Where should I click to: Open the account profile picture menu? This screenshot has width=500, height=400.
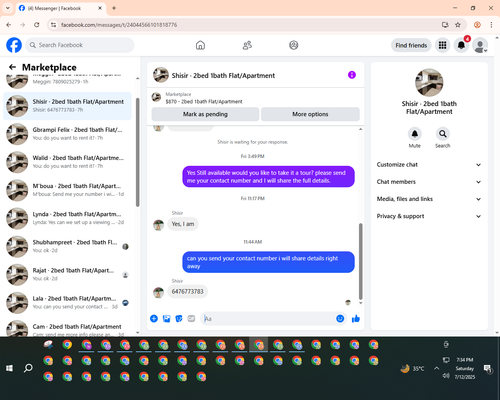[480, 45]
